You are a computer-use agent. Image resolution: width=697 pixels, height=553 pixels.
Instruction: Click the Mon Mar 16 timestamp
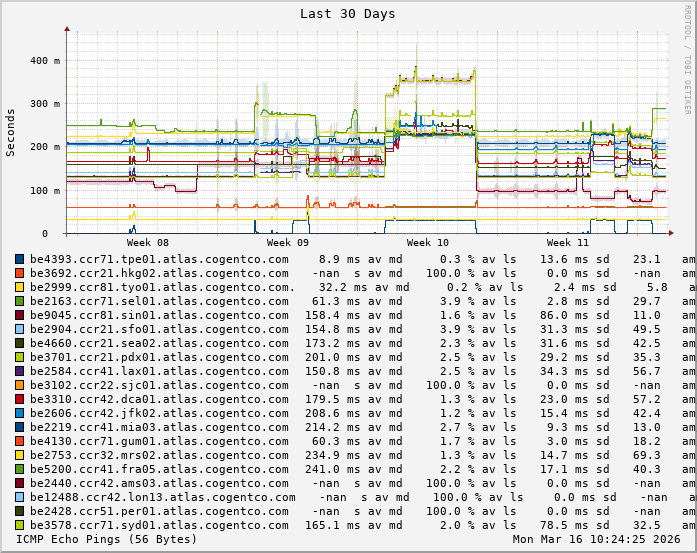[x=598, y=540]
